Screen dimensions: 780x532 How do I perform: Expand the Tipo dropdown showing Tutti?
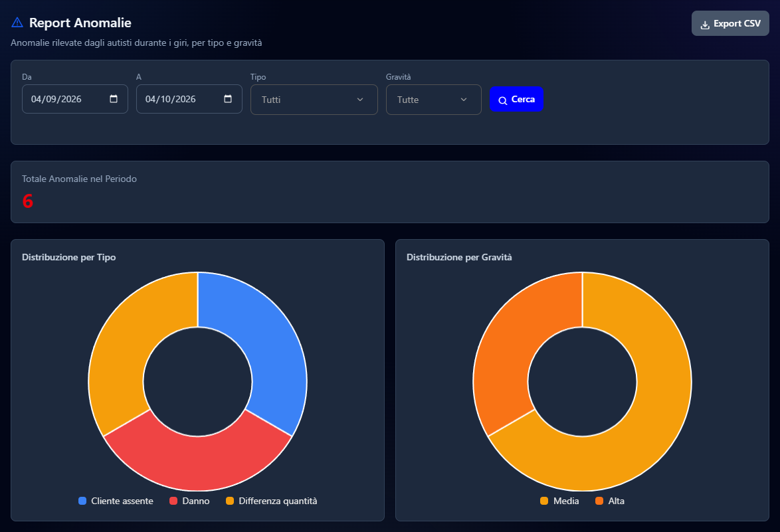point(314,100)
